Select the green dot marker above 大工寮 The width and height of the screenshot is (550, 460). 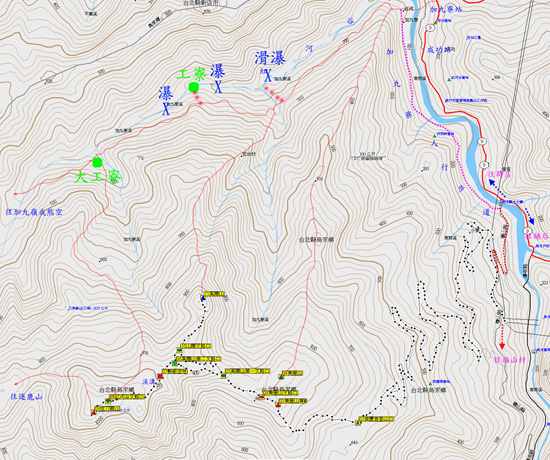pyautogui.click(x=97, y=162)
